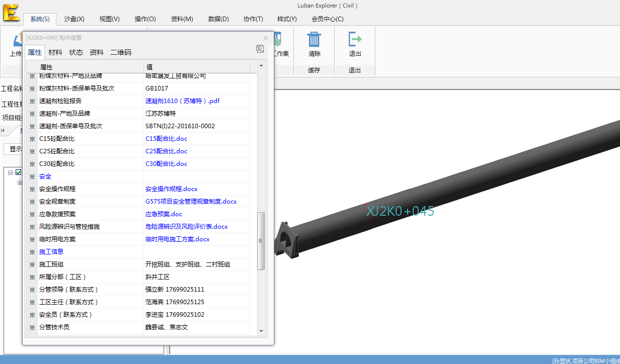Expand the child node in the project tree
620x364 pixels.
click(x=20, y=183)
